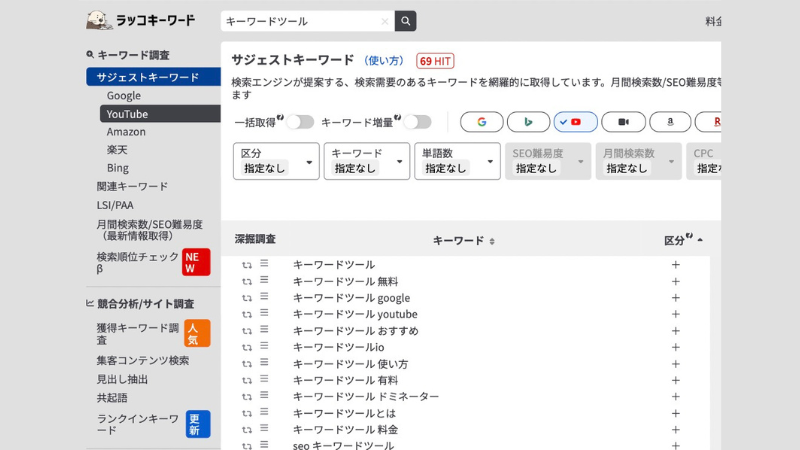Select the video camera source button
800x450 pixels.
623,122
